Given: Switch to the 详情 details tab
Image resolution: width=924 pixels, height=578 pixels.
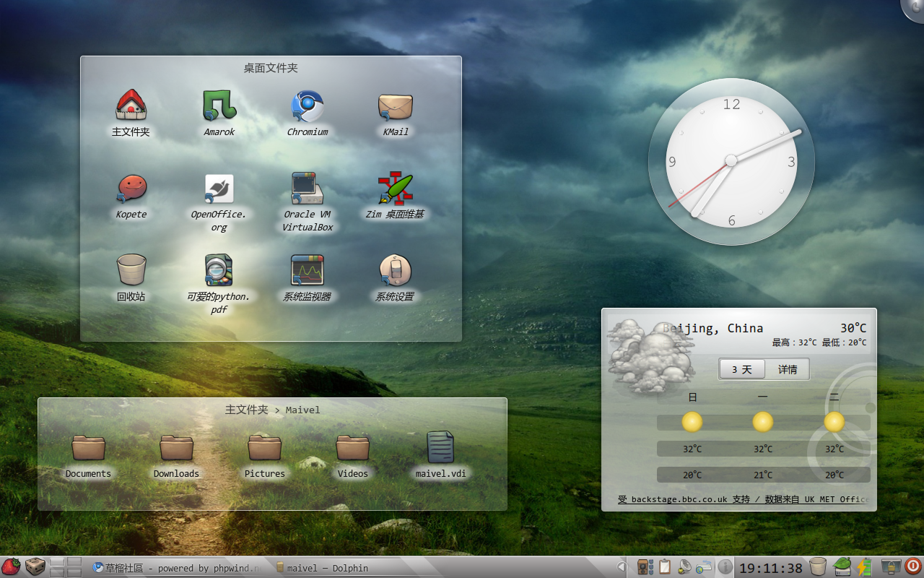Looking at the screenshot, I should (x=788, y=369).
